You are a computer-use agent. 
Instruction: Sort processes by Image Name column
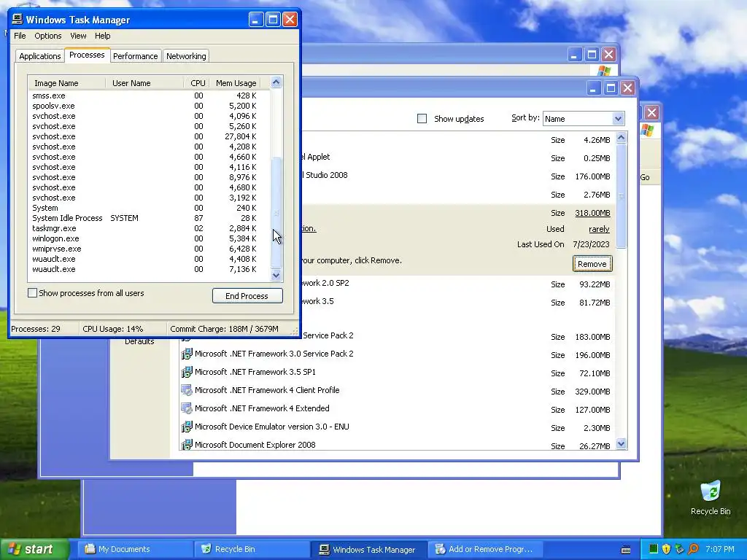[66, 83]
